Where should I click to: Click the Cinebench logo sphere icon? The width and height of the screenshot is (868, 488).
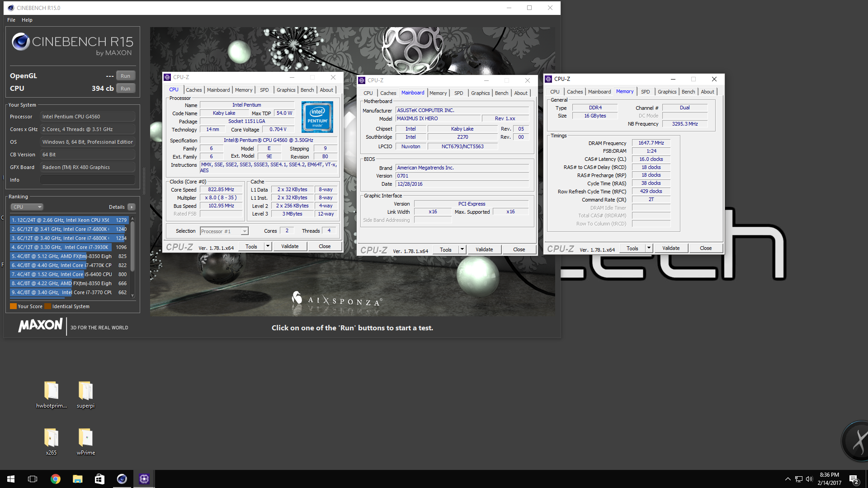pyautogui.click(x=20, y=42)
